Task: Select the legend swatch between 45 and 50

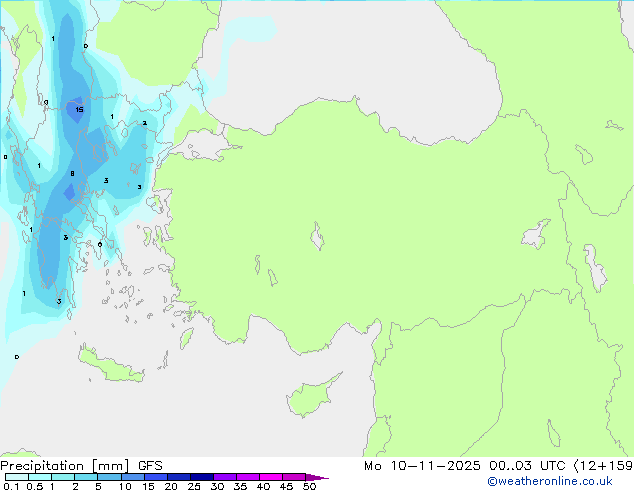Action: 294,477
